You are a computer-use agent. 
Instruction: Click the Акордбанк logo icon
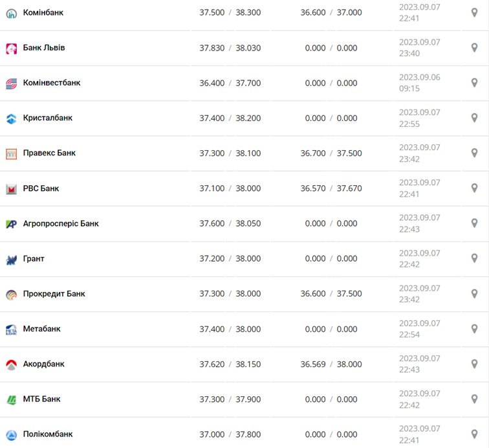11,364
